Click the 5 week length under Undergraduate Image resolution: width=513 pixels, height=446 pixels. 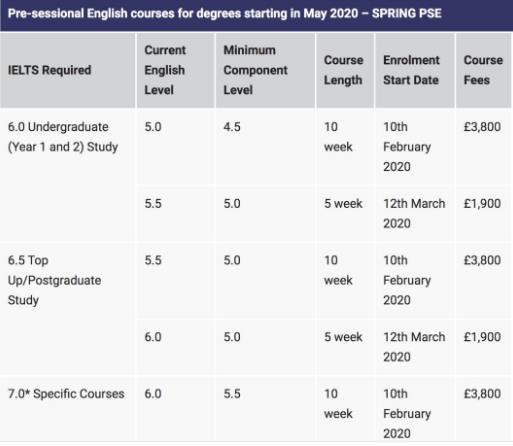click(343, 204)
